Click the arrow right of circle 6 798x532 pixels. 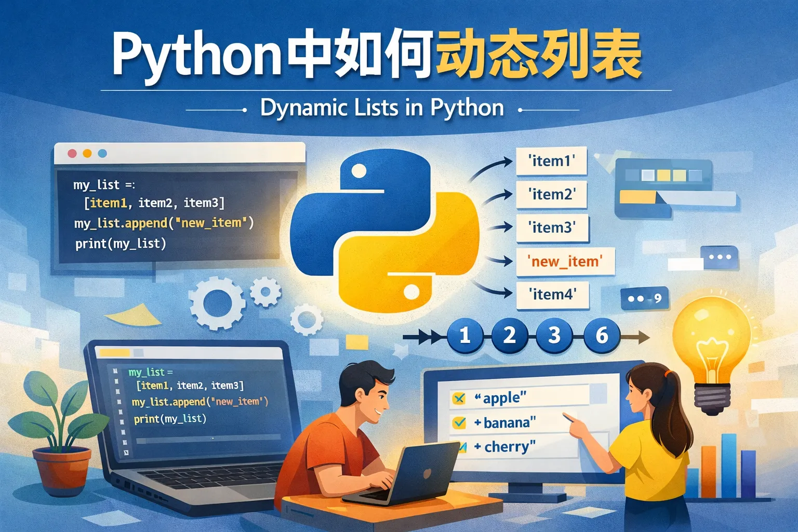pos(637,337)
